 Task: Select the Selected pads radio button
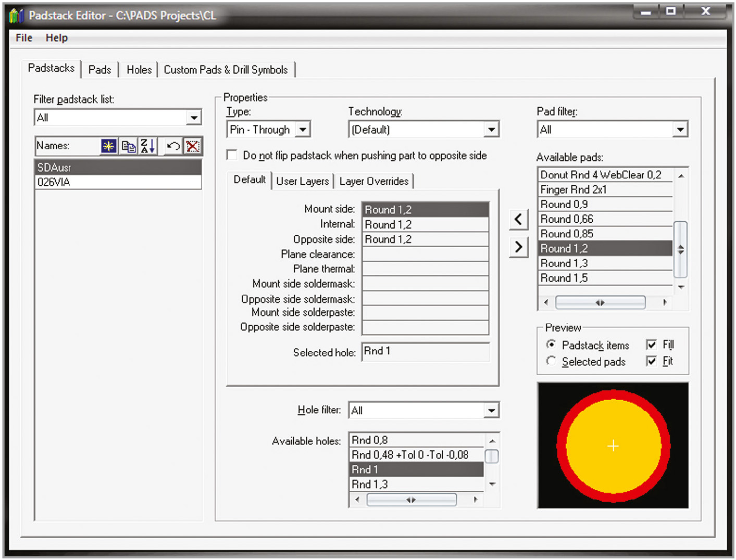(x=551, y=361)
